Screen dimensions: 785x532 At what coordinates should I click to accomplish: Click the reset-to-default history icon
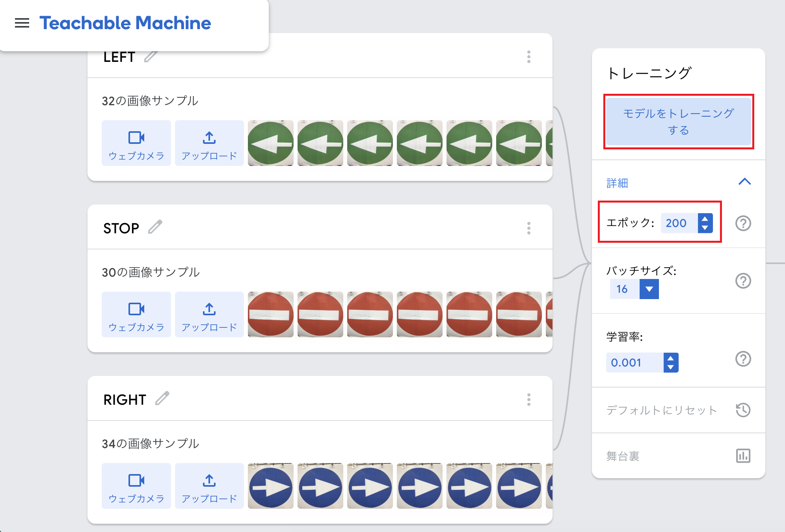(x=743, y=410)
